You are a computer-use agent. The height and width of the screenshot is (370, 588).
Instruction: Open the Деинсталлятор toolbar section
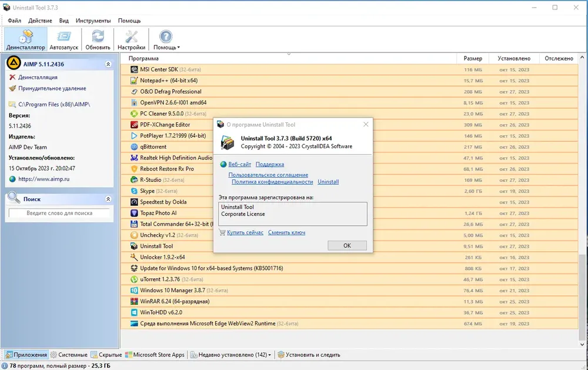pyautogui.click(x=25, y=39)
